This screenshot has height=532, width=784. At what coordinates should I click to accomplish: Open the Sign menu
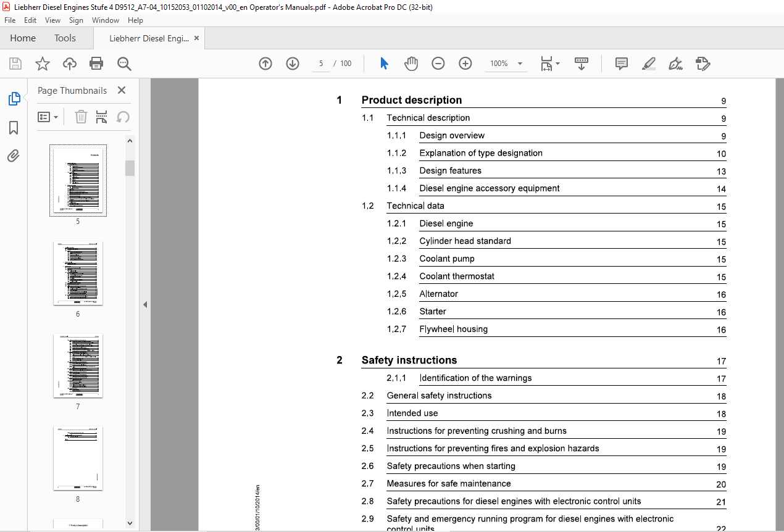pyautogui.click(x=76, y=20)
